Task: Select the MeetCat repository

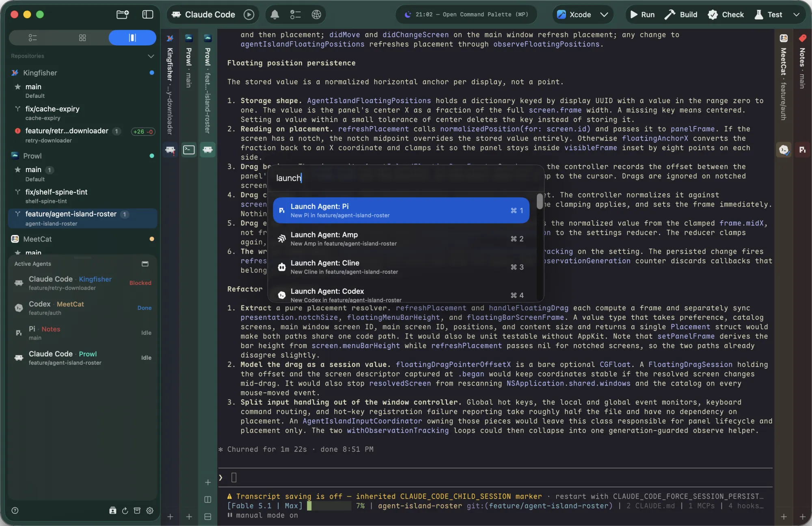Action: [82, 239]
